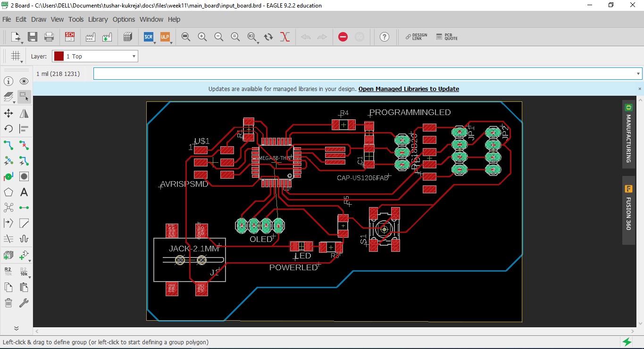This screenshot has height=349, width=644.
Task: Zoom in on the board
Action: pos(202,37)
